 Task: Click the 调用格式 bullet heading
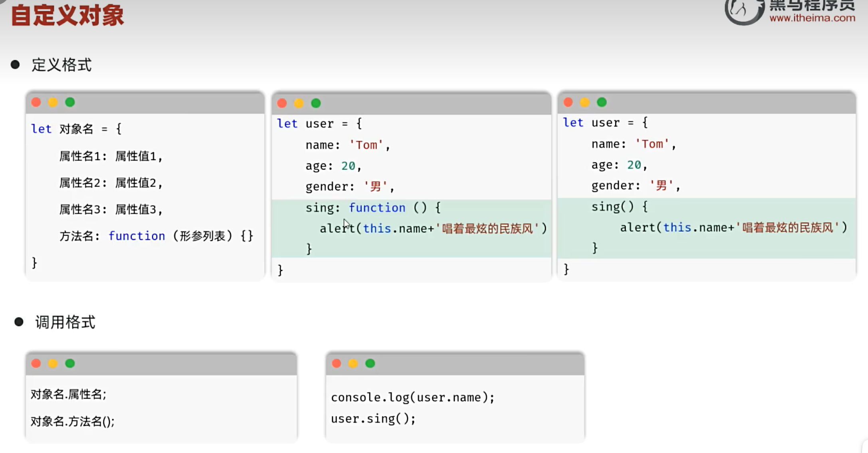[x=65, y=322]
